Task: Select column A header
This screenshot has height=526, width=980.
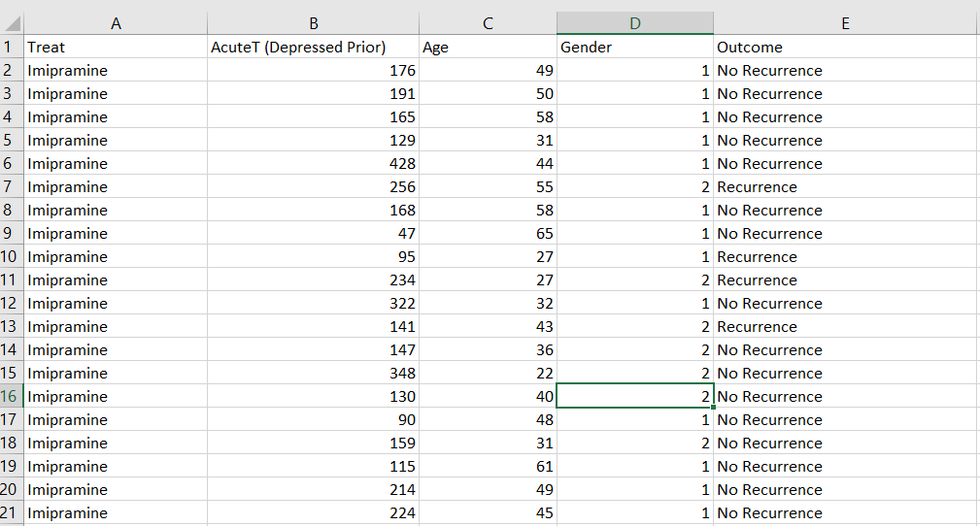Action: [116, 23]
